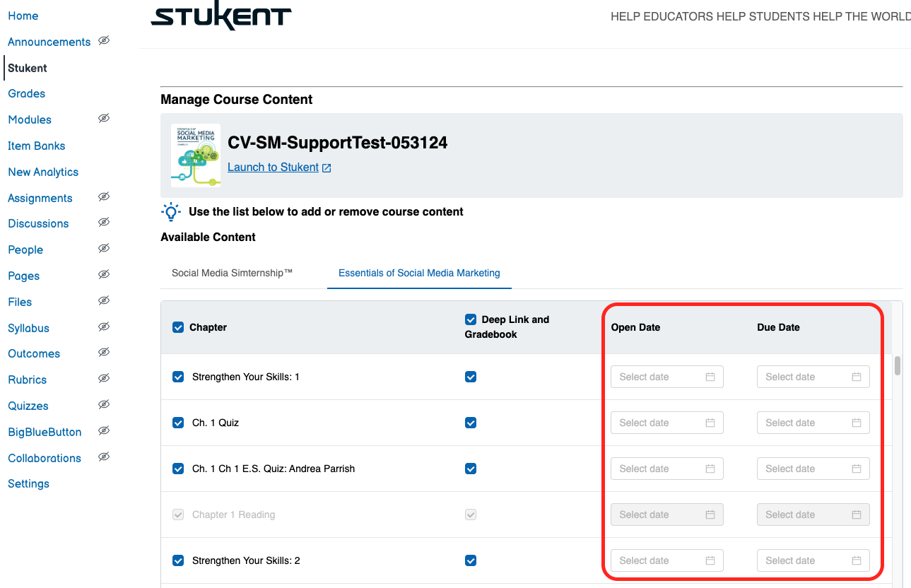Viewport: 911px width, 588px height.
Task: Open Home in course navigation
Action: point(23,16)
